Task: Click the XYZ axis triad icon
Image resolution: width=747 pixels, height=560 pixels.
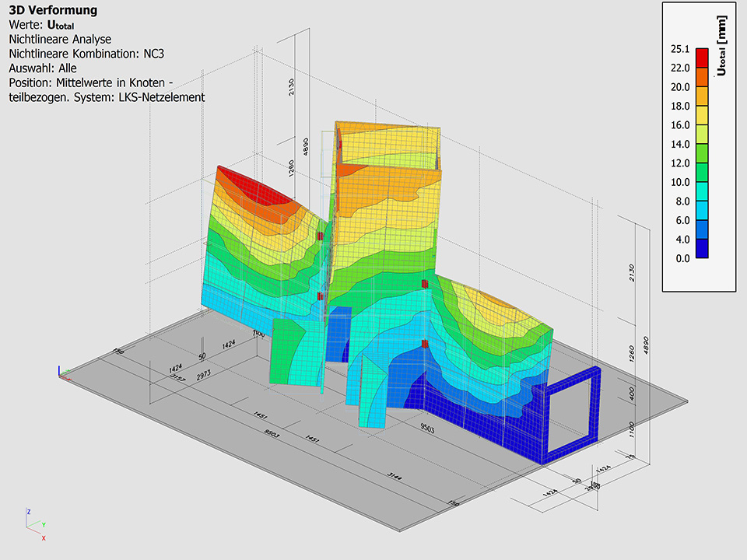Action: tap(35, 524)
